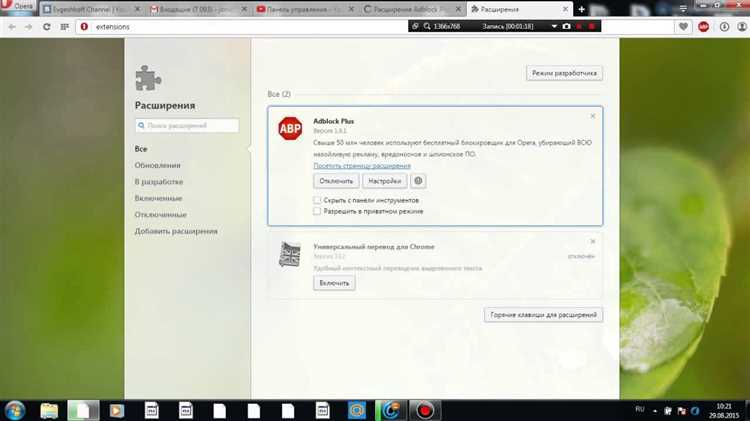Image resolution: width=750 pixels, height=421 pixels.
Task: Click in the Поиск расширений search field
Action: (187, 125)
